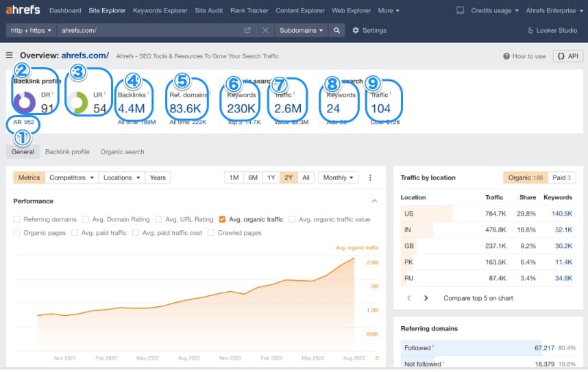Click the Ahrefs logo
Screen dimensions: 588x372
click(23, 10)
